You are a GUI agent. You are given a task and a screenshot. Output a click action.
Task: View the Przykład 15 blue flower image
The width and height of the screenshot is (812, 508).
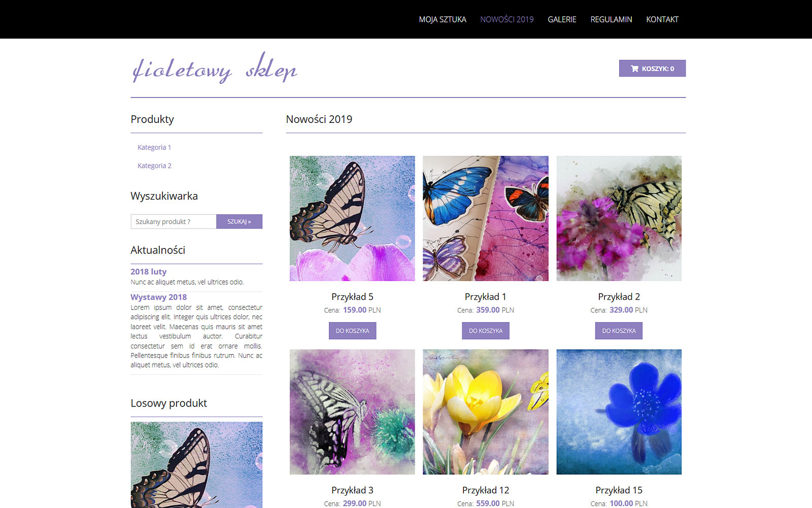coord(619,412)
